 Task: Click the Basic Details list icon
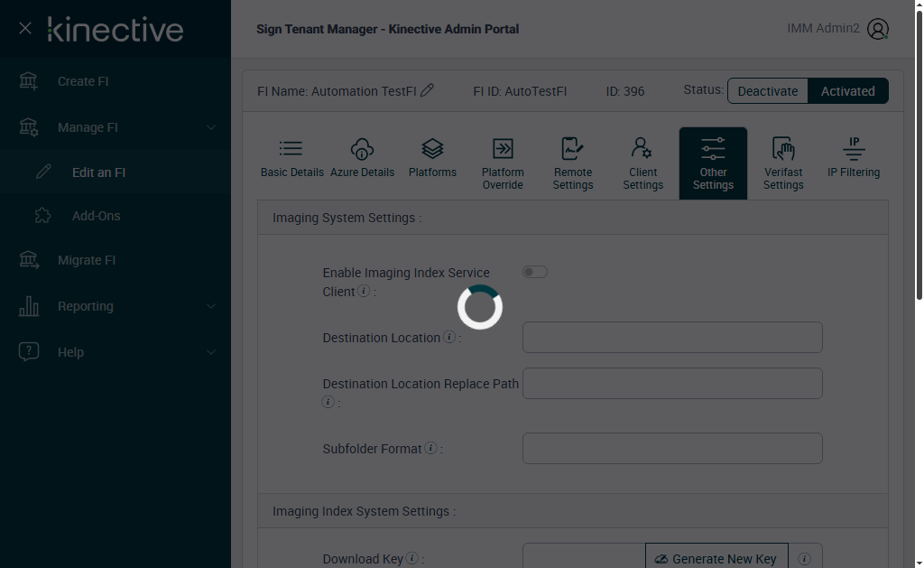click(291, 149)
